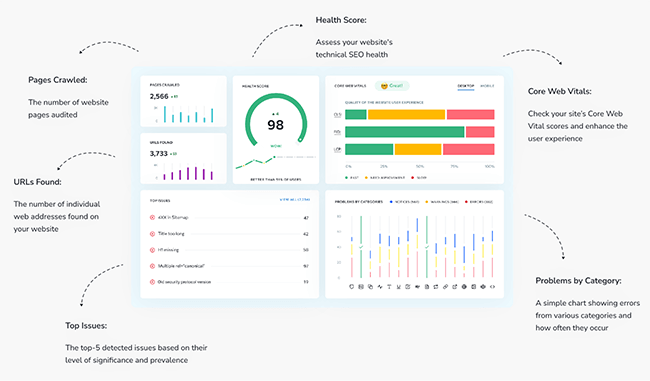Open the 4XX in Sitemap issue
This screenshot has height=381, width=650.
point(173,217)
